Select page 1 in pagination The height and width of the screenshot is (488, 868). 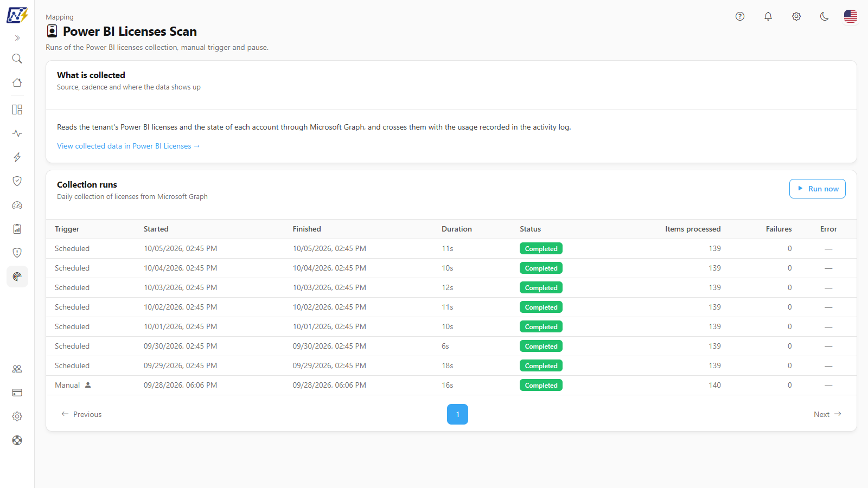click(457, 414)
